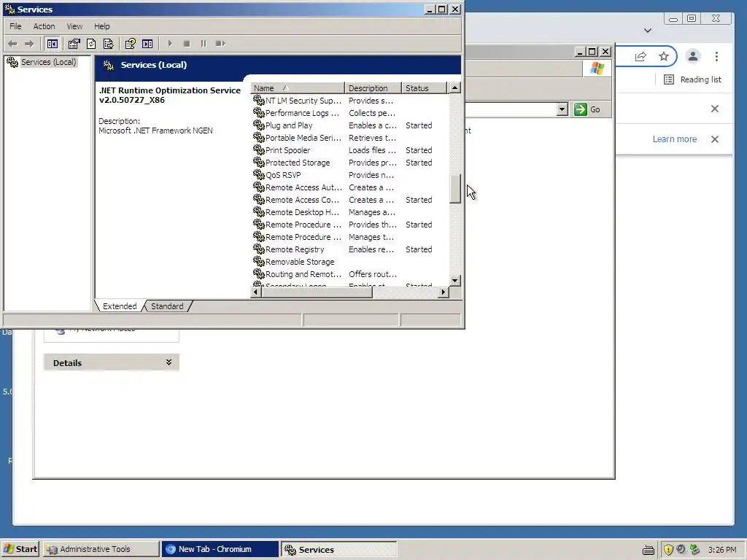The image size is (747, 560).
Task: Select the Routing and Remote Access service icon
Action: click(x=259, y=273)
